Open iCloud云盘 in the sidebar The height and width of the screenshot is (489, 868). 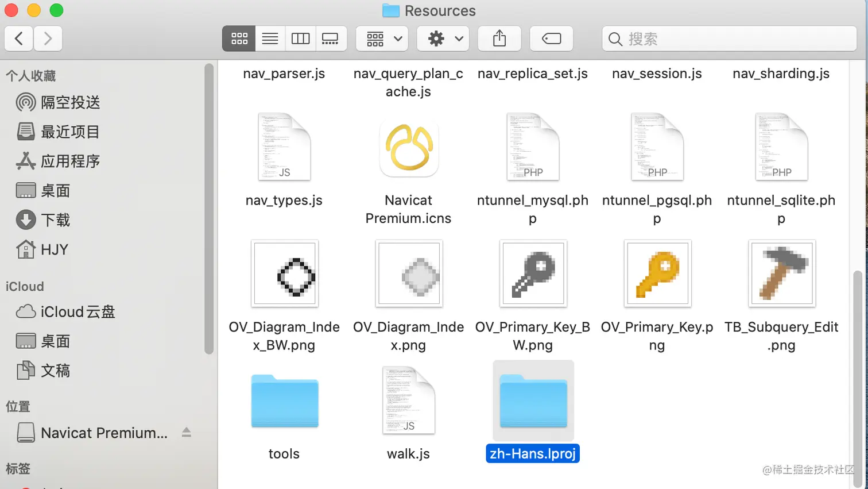65,311
